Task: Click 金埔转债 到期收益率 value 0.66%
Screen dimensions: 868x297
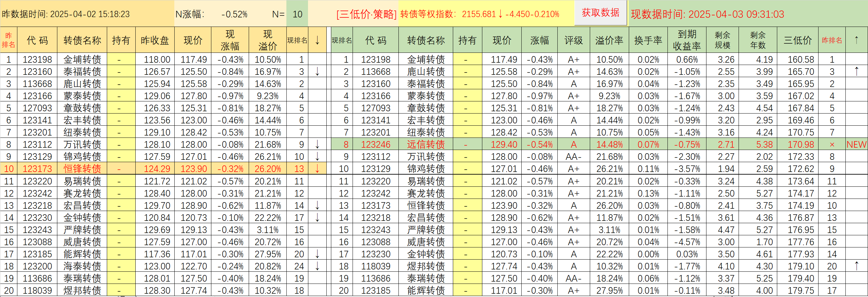Action: (687, 59)
